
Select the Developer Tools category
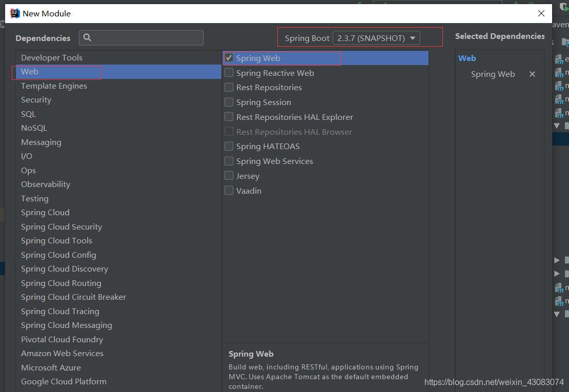coord(118,58)
